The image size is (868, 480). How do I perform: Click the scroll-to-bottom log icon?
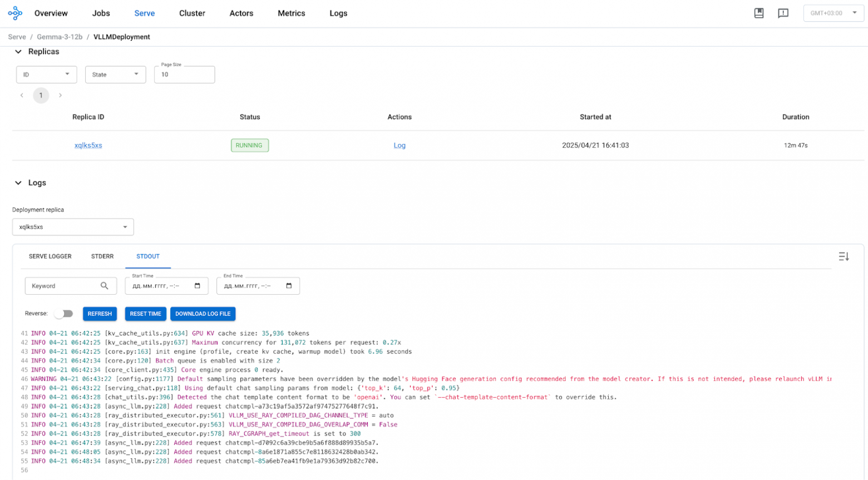pos(844,256)
